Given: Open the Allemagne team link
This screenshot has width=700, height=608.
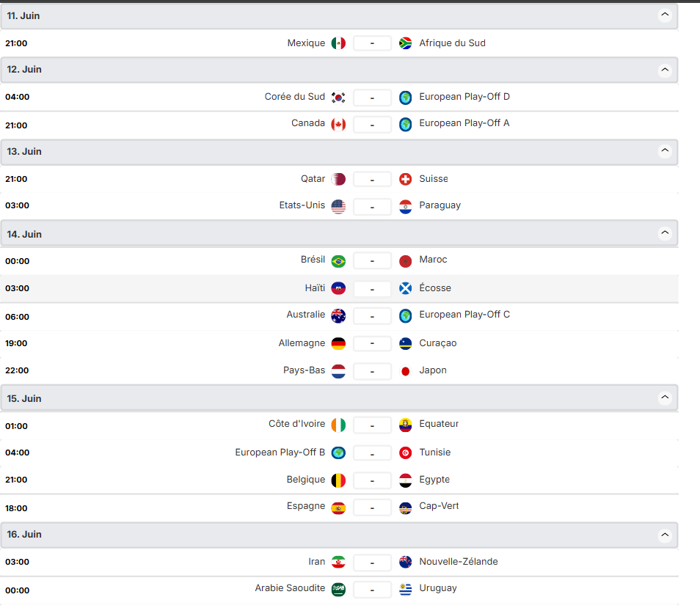Looking at the screenshot, I should (x=302, y=343).
